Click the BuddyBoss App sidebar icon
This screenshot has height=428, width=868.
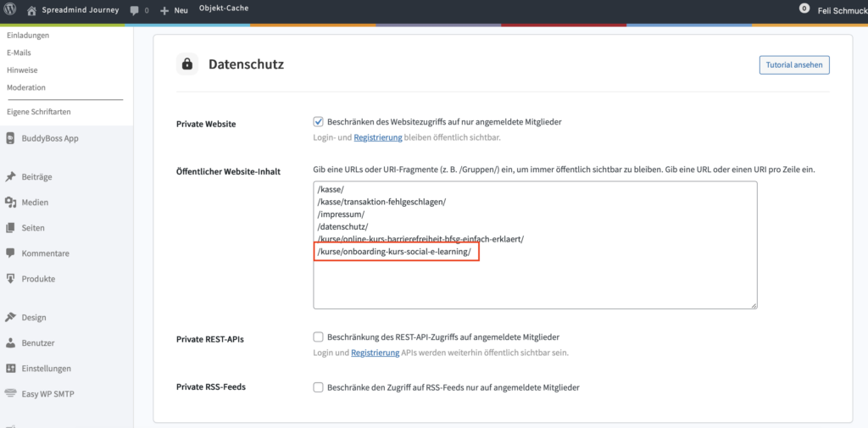11,138
